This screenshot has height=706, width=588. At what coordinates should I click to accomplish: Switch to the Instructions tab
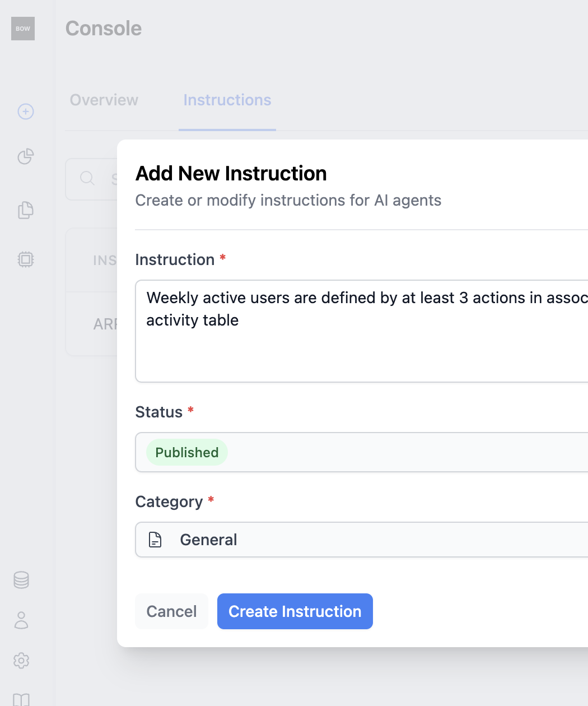click(x=227, y=100)
